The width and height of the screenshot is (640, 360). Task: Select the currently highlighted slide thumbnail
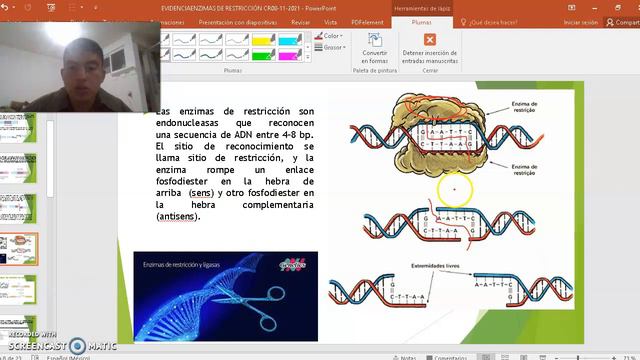pos(19,249)
